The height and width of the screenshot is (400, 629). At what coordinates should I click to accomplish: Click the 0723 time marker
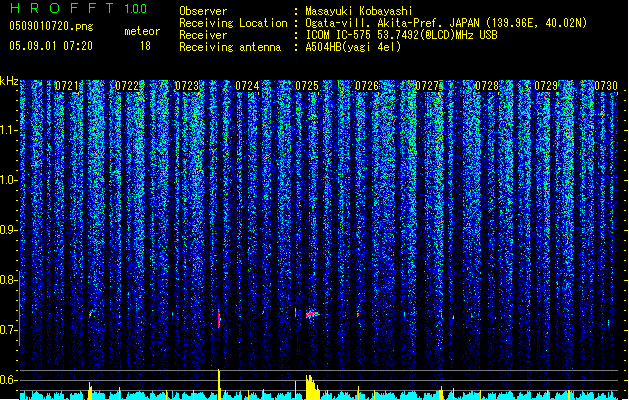pyautogui.click(x=187, y=86)
